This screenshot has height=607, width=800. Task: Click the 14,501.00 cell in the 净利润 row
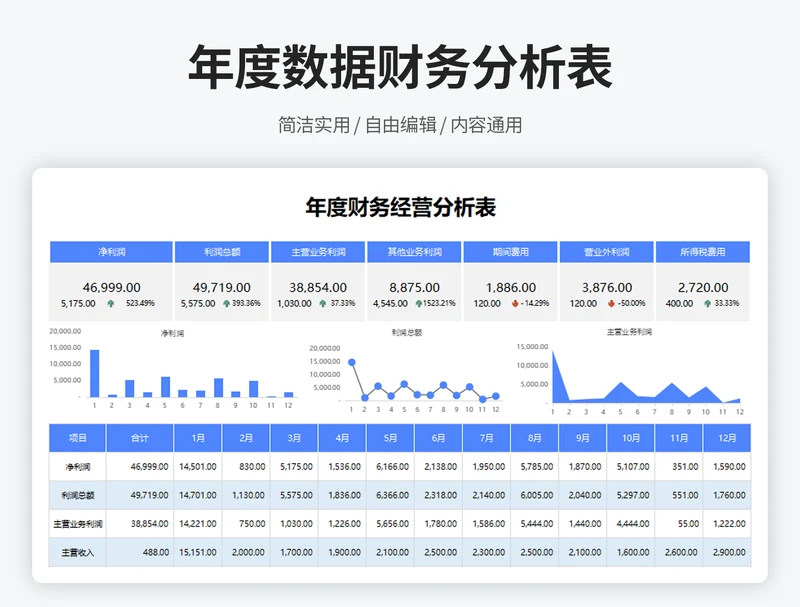198,467
